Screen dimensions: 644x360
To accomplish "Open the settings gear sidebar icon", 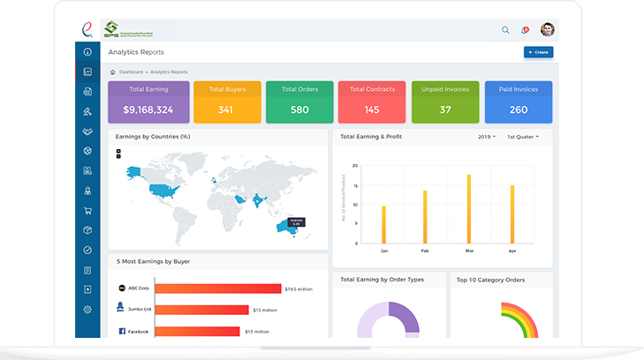I will (87, 310).
